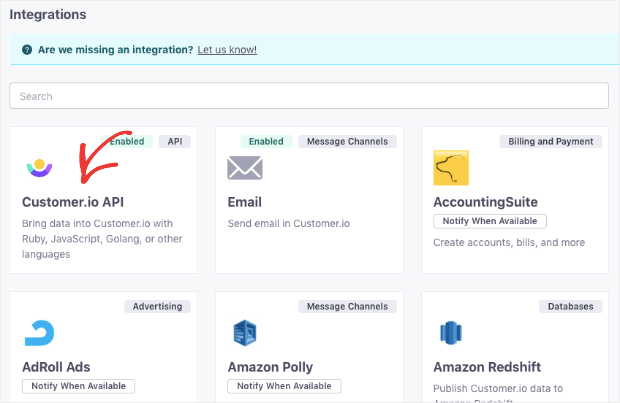
Task: Open the AccountingSuite card title
Action: (x=485, y=202)
